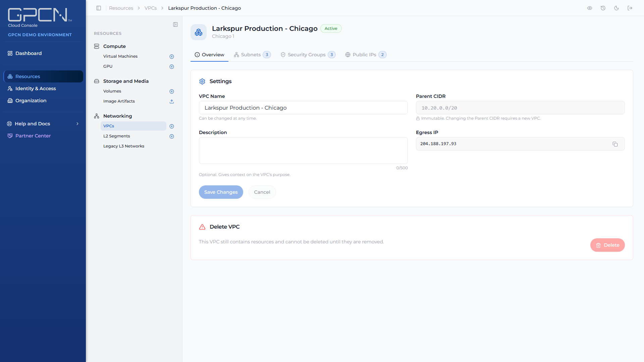Switch to the Public IPs tab

366,55
